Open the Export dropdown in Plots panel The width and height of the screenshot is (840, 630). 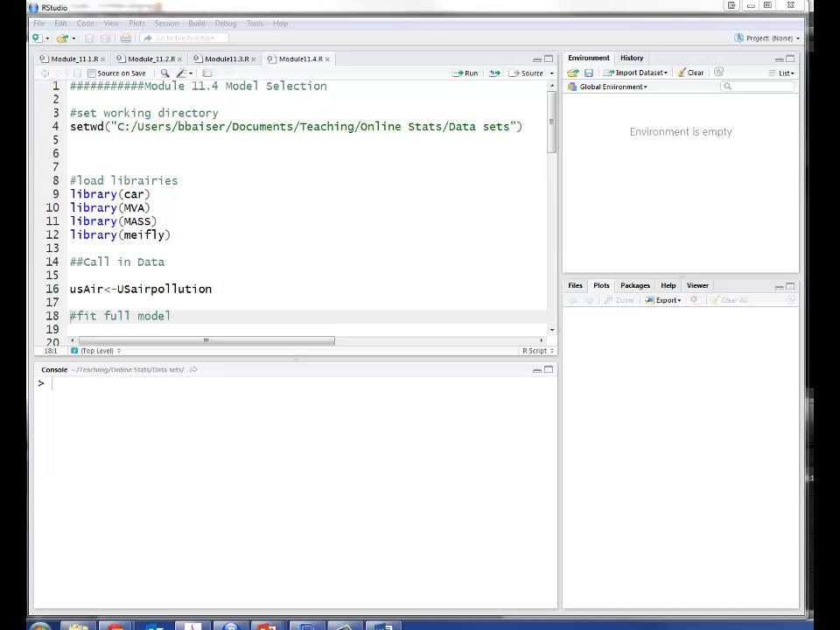tap(667, 300)
